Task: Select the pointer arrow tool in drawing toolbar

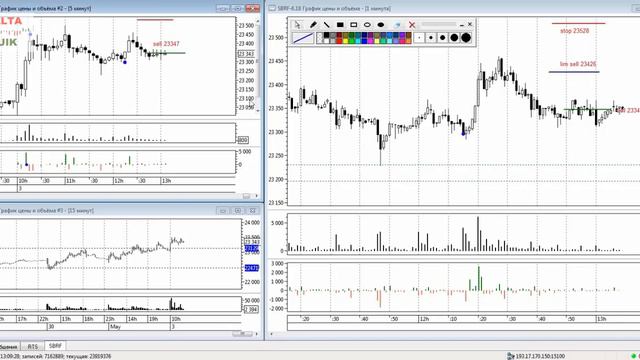Action: point(298,25)
